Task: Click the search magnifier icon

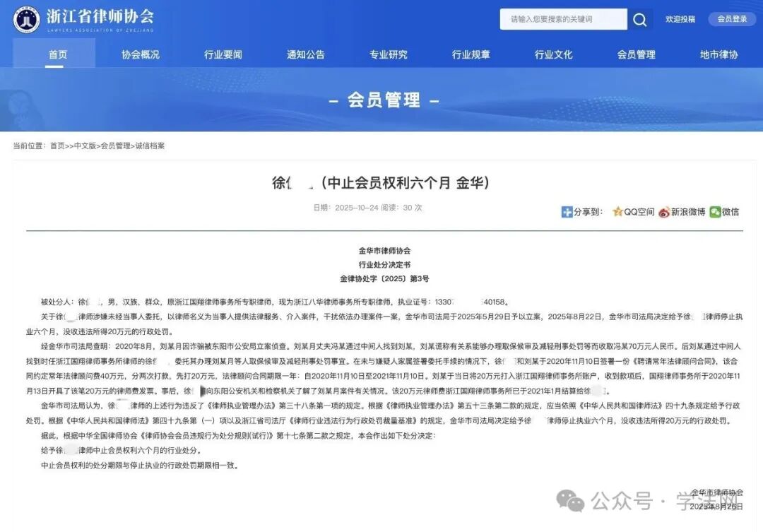Action: (640, 19)
